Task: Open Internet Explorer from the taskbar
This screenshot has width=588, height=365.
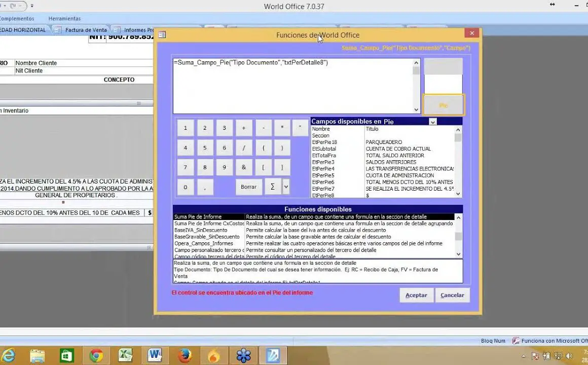Action: click(x=8, y=355)
